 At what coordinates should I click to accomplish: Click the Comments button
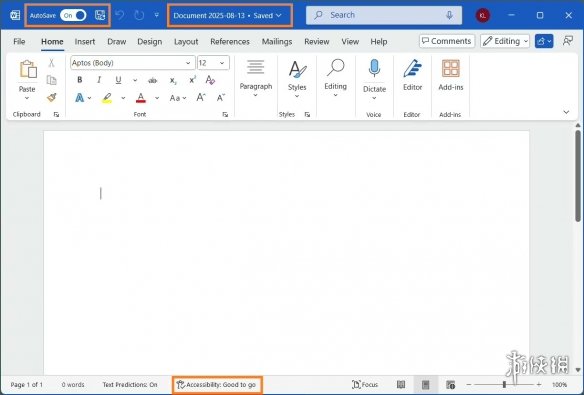point(447,41)
